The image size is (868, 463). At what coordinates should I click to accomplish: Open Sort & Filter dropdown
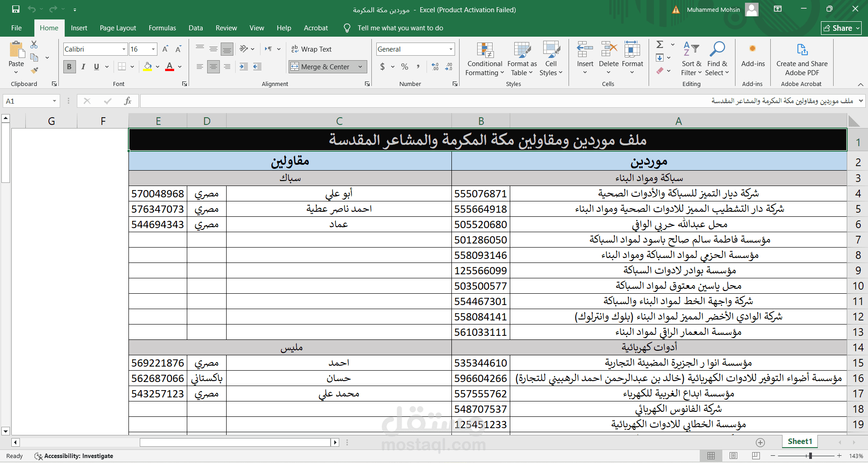click(691, 59)
